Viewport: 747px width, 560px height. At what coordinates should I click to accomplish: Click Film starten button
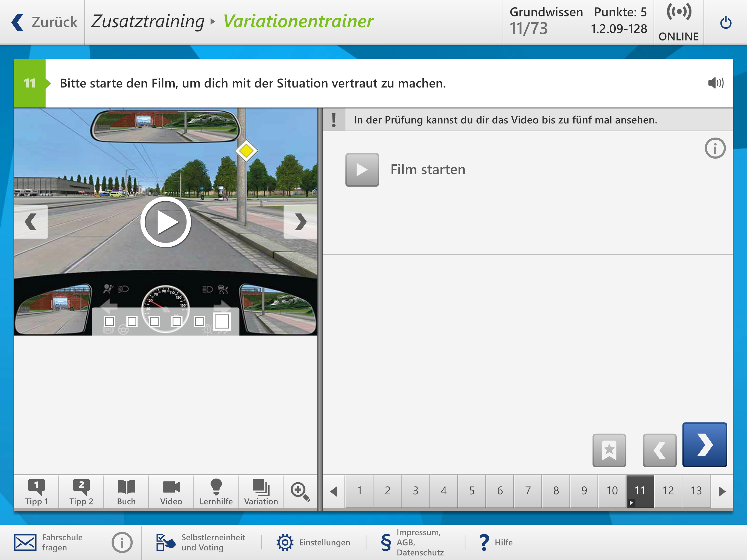[x=362, y=170]
